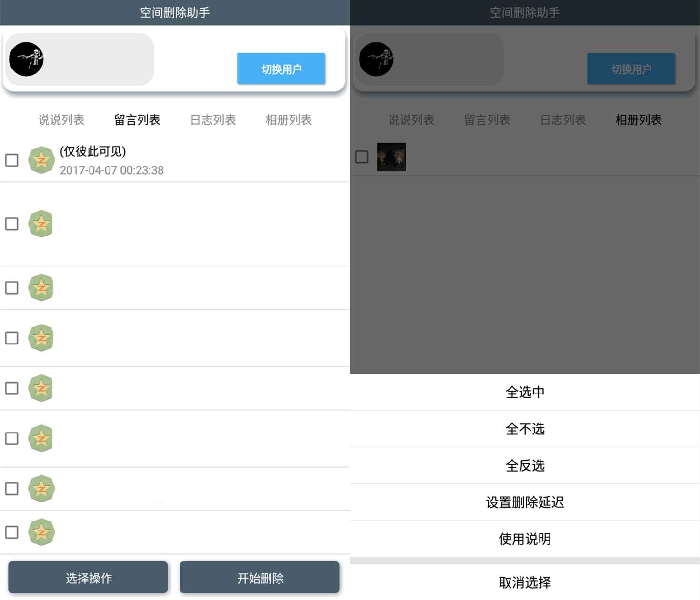Click the star icon of the bottom message

41,532
